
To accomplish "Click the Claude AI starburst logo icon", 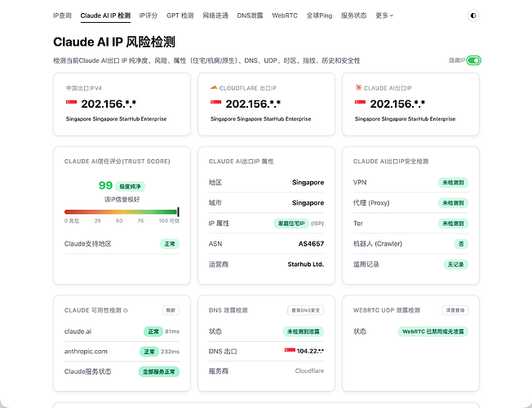I will click(358, 87).
